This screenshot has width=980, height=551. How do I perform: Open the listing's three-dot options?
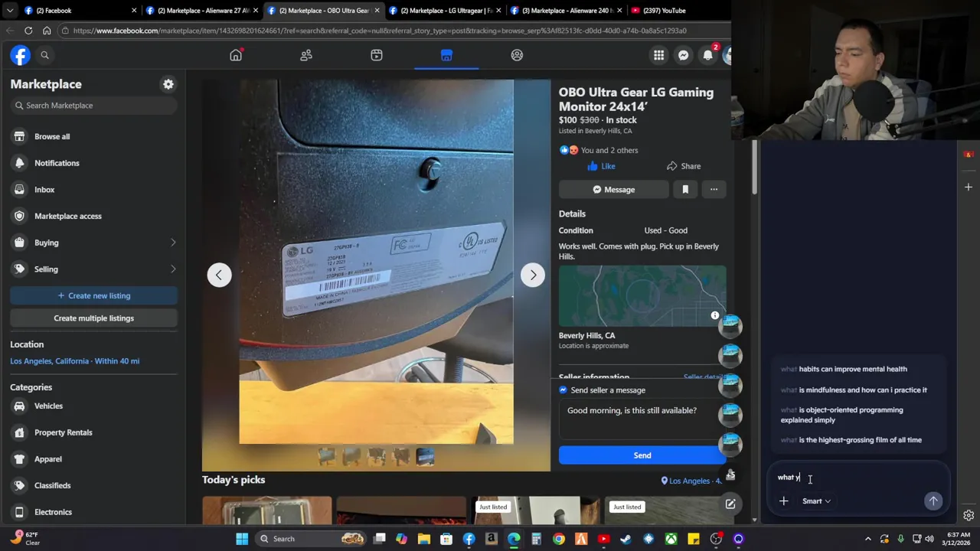[x=714, y=190]
